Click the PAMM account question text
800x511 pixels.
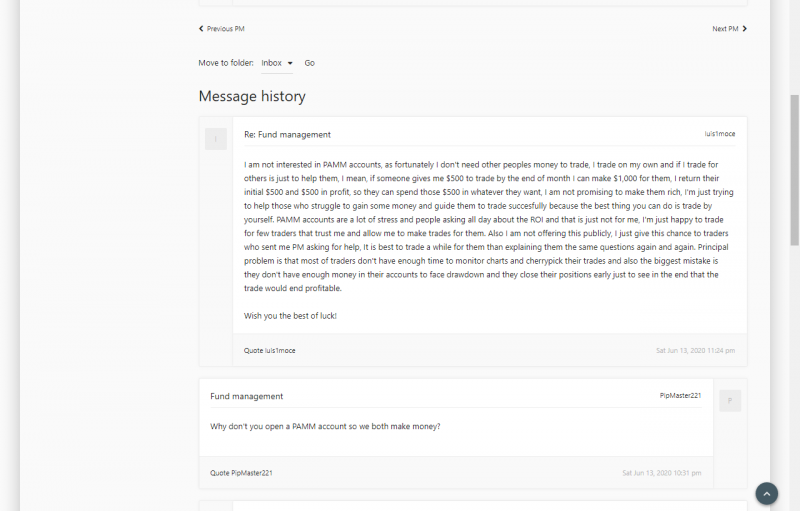point(325,427)
